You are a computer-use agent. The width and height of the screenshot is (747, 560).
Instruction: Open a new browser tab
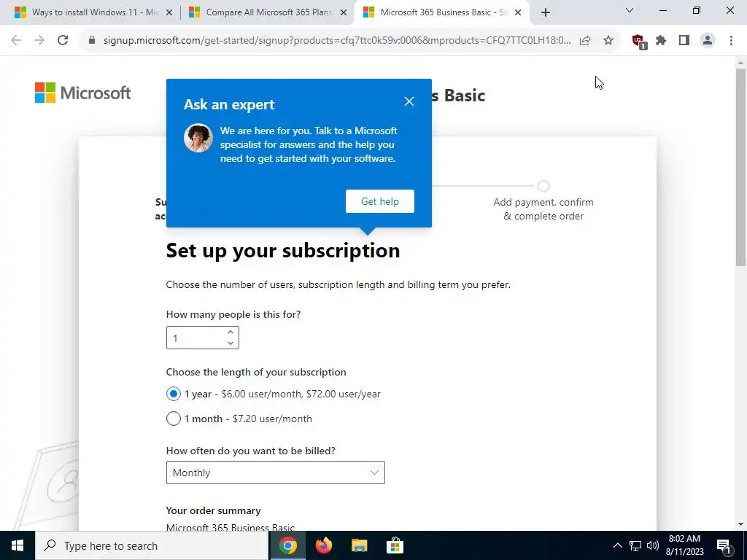(546, 13)
